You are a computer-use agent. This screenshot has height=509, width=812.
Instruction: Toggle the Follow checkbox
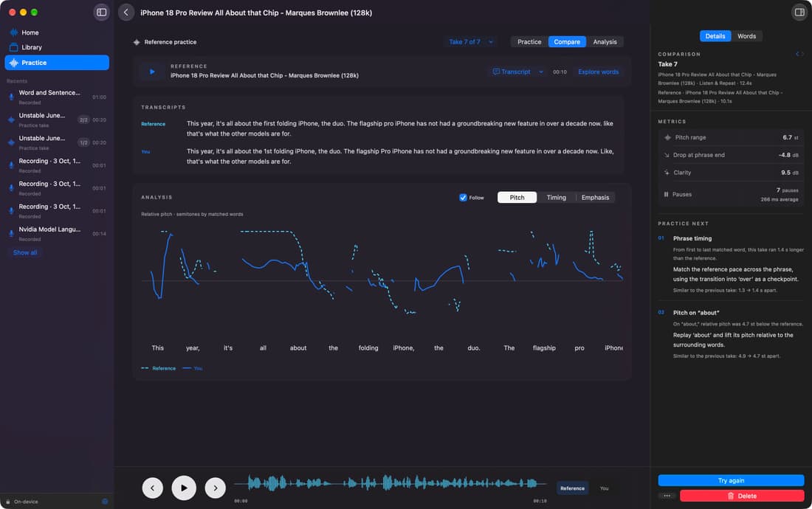pos(463,198)
